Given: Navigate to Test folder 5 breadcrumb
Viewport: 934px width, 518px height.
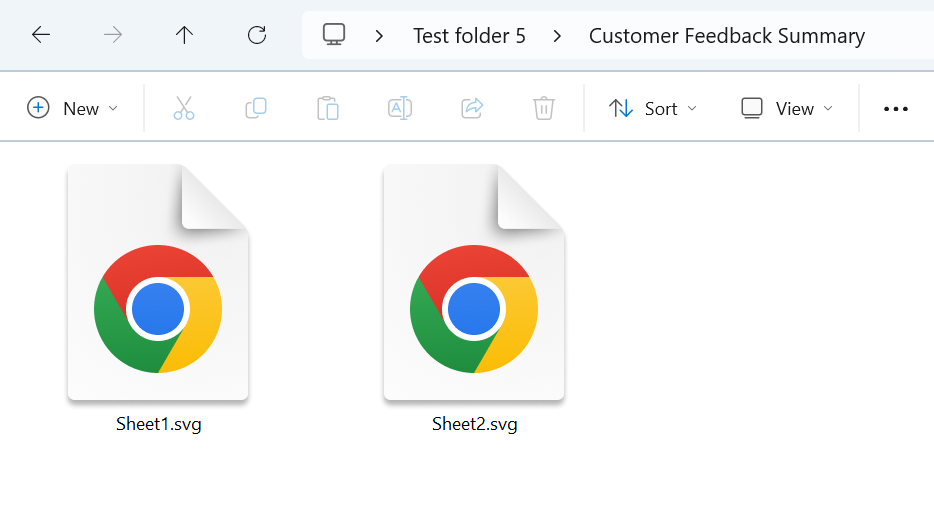Looking at the screenshot, I should click(469, 36).
